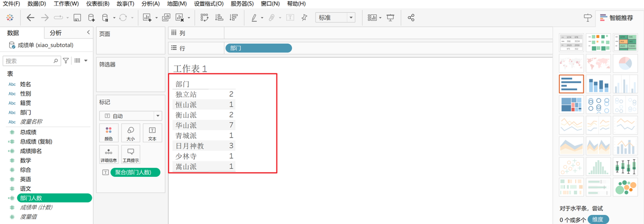Click the fix axes pin icon
Screen dimensions: 644x224
(304, 18)
